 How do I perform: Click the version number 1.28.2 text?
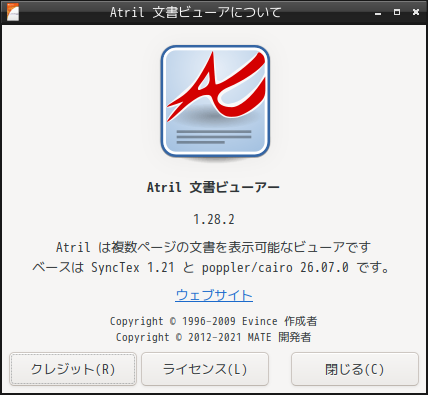pyautogui.click(x=214, y=219)
